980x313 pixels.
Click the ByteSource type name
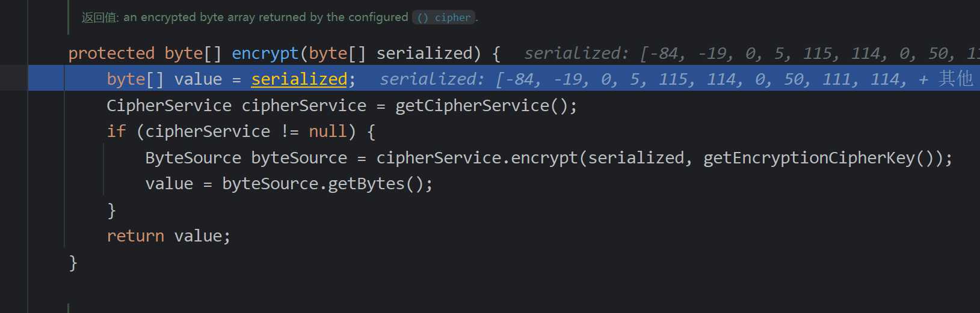[193, 158]
